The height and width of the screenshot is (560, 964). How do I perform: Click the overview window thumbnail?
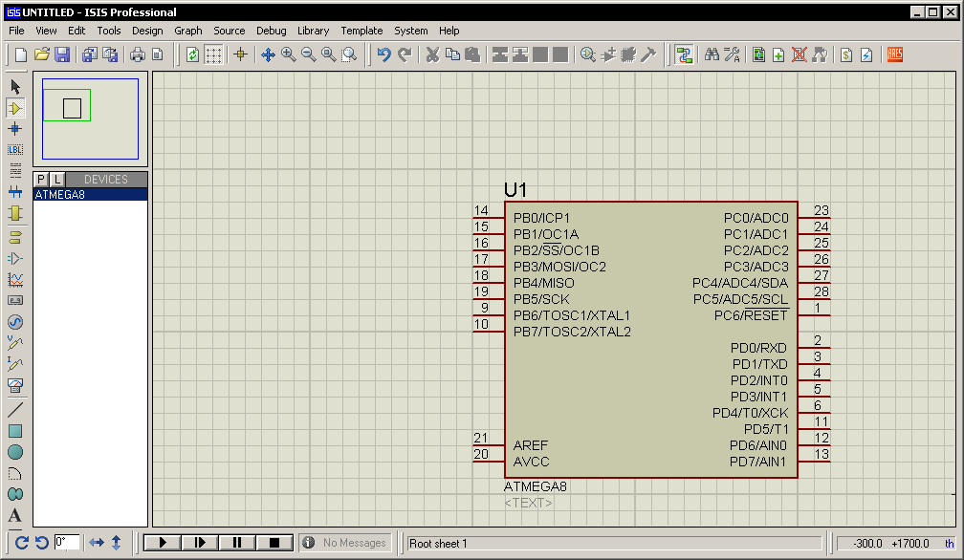tap(90, 118)
